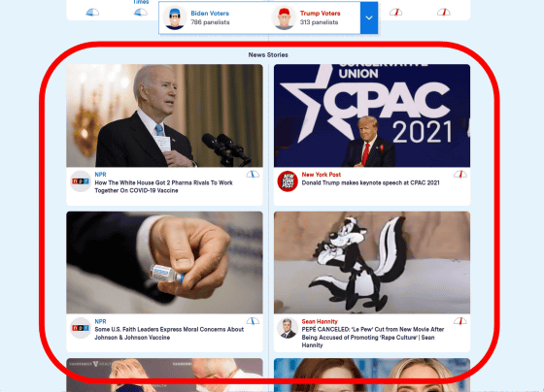Click the Trump Voters red cap avatar
This screenshot has width=544, height=392.
(x=284, y=17)
